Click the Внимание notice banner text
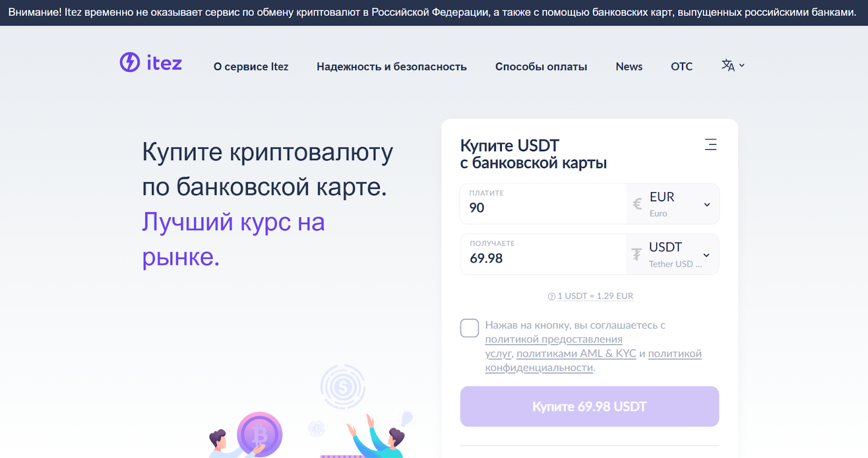This screenshot has width=868, height=458. [x=432, y=12]
